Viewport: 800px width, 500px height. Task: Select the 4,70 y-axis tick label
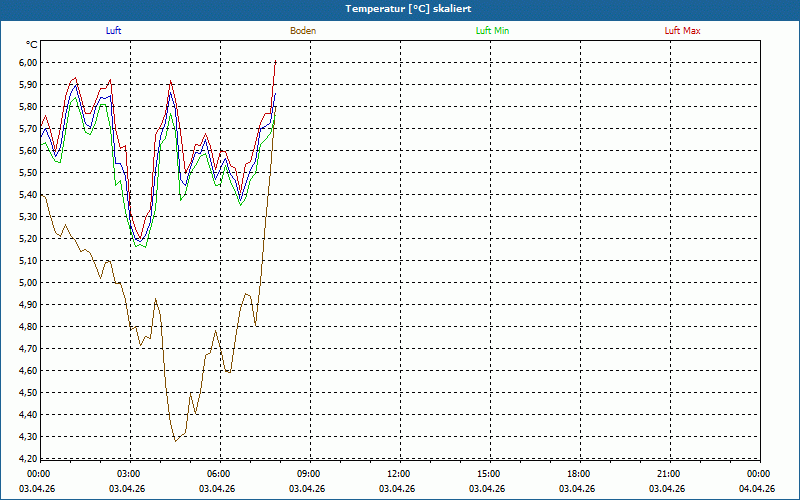(27, 348)
